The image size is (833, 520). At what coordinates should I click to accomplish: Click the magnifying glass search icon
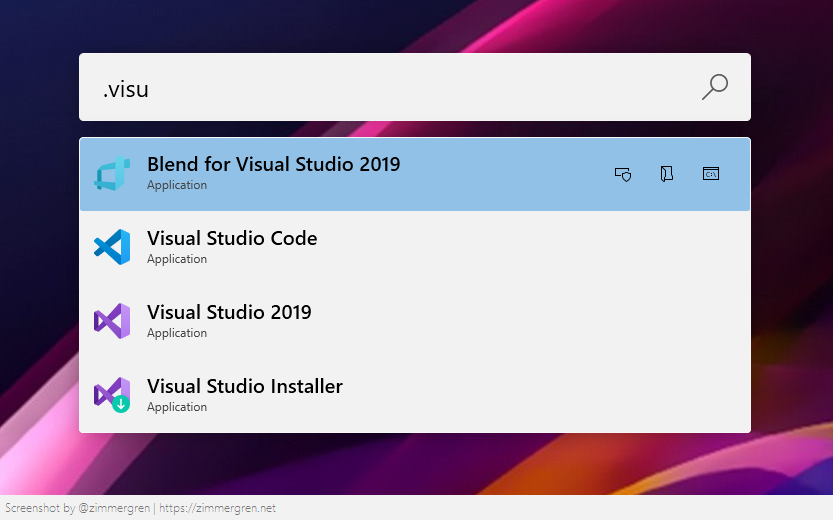tap(715, 87)
